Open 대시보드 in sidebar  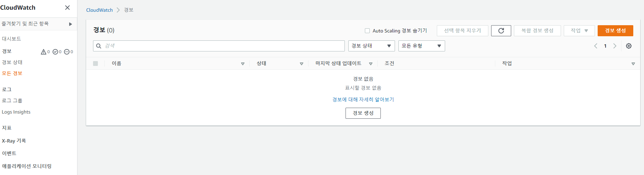[11, 39]
